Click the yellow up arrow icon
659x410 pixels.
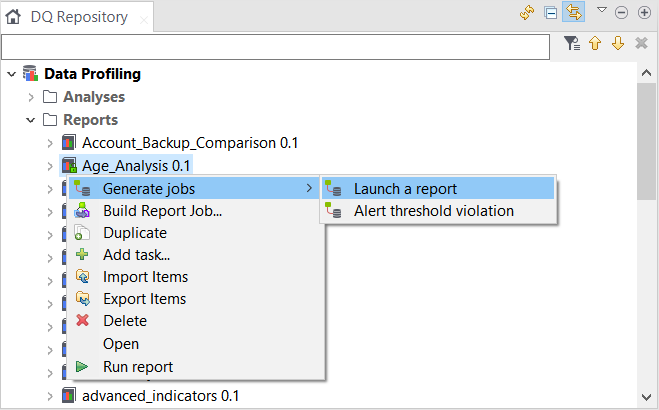[597, 44]
